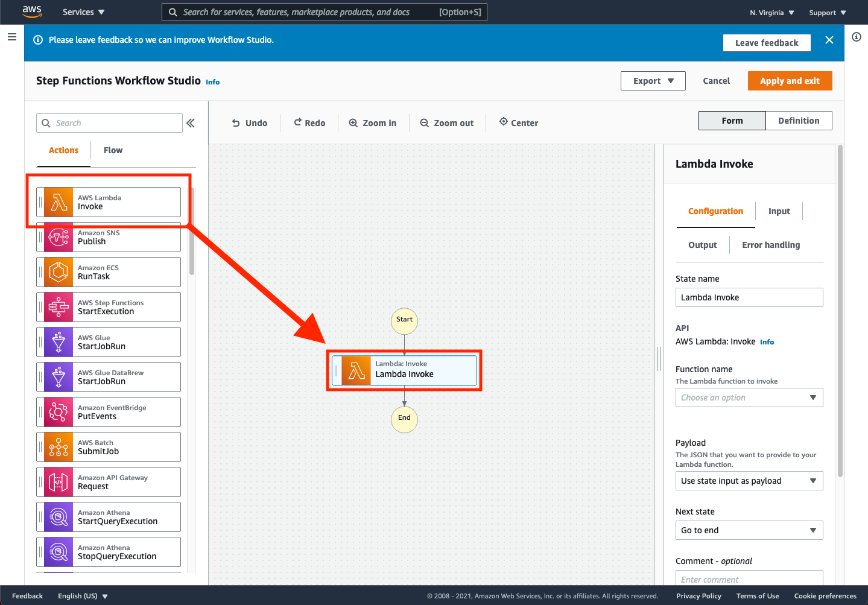The image size is (868, 605).
Task: Select EventBridge PutEvents action icon
Action: pyautogui.click(x=59, y=412)
